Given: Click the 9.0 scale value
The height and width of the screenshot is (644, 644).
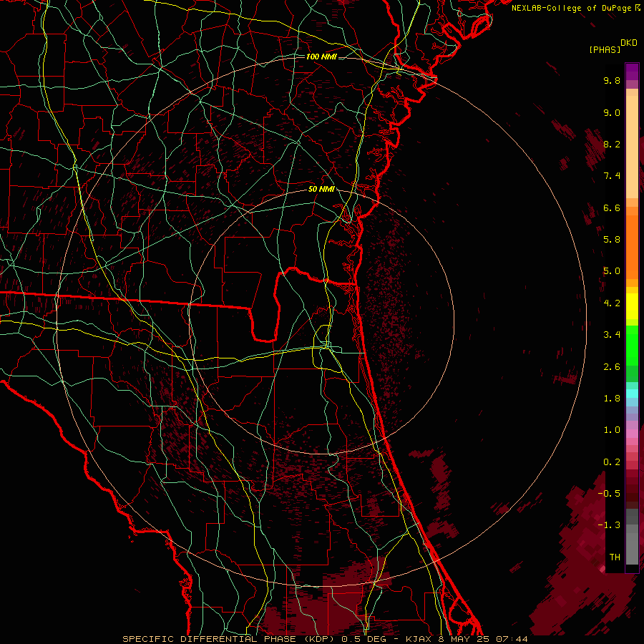Looking at the screenshot, I should point(612,112).
